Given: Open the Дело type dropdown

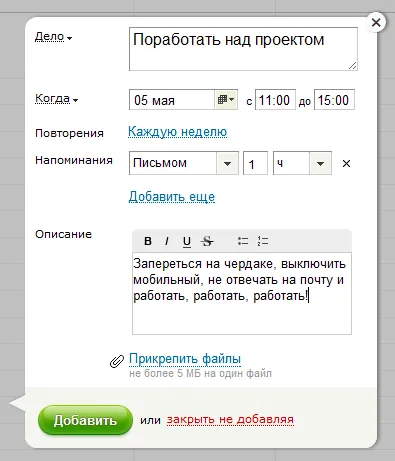Looking at the screenshot, I should coord(53,37).
